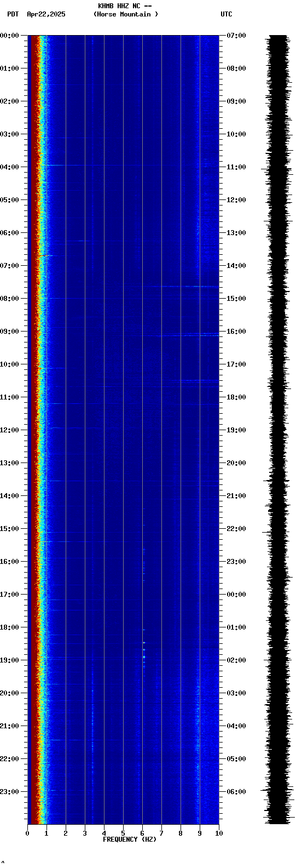Click the station title 'KHMB HHZ NC --'
The image size is (302, 868).
[125, 6]
